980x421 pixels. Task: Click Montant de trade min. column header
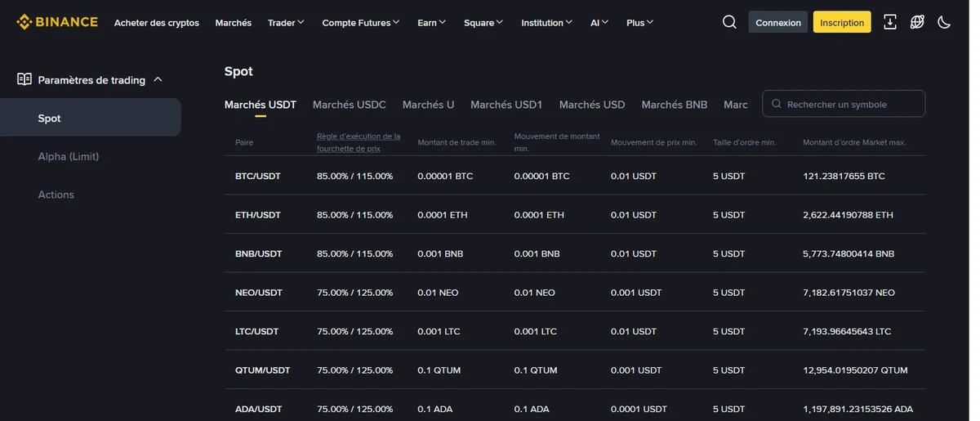pos(457,142)
